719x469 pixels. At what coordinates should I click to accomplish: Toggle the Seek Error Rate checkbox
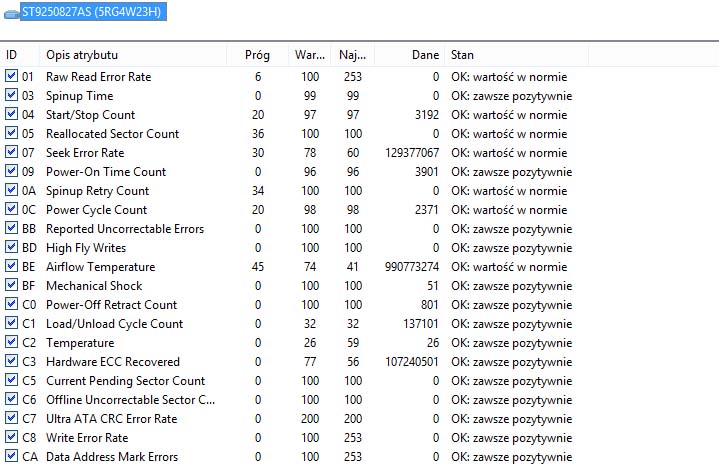(x=11, y=152)
